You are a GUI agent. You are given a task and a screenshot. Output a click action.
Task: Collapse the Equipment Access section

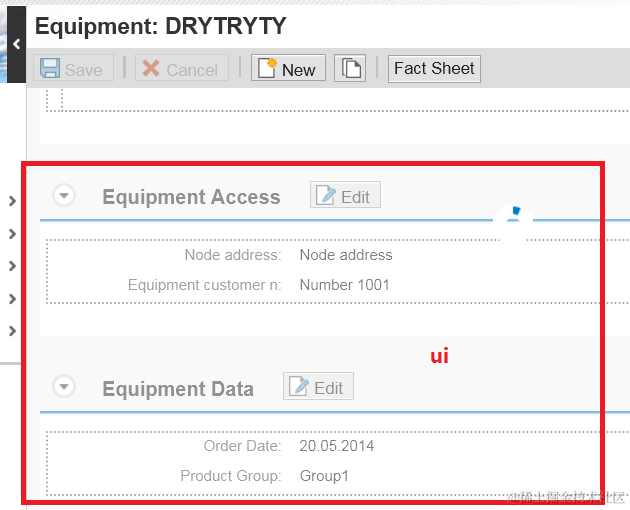(64, 196)
